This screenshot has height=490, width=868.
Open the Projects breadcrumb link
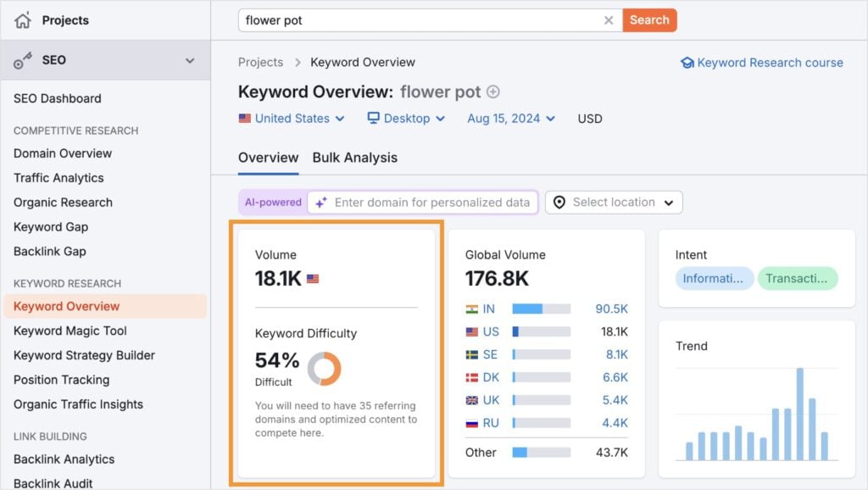click(x=260, y=62)
